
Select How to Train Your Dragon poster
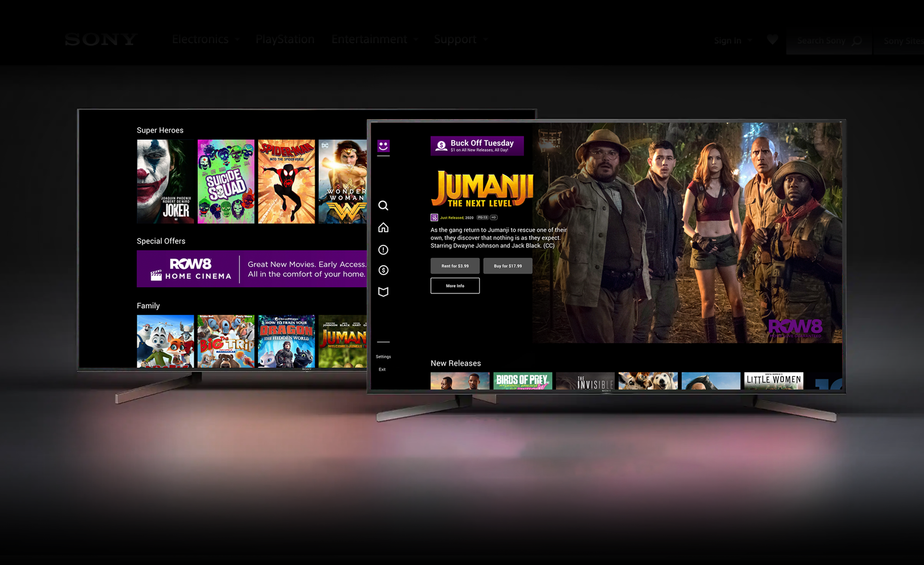click(286, 341)
